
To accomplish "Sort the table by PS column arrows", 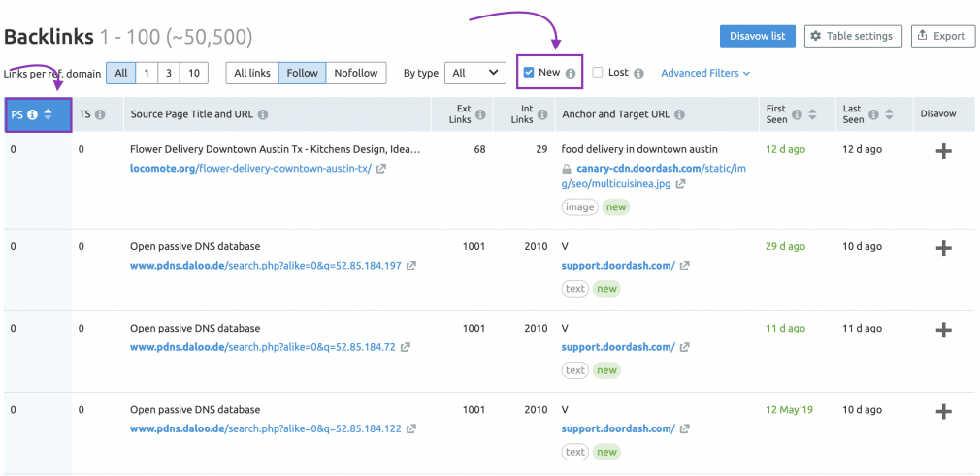I will pos(49,115).
